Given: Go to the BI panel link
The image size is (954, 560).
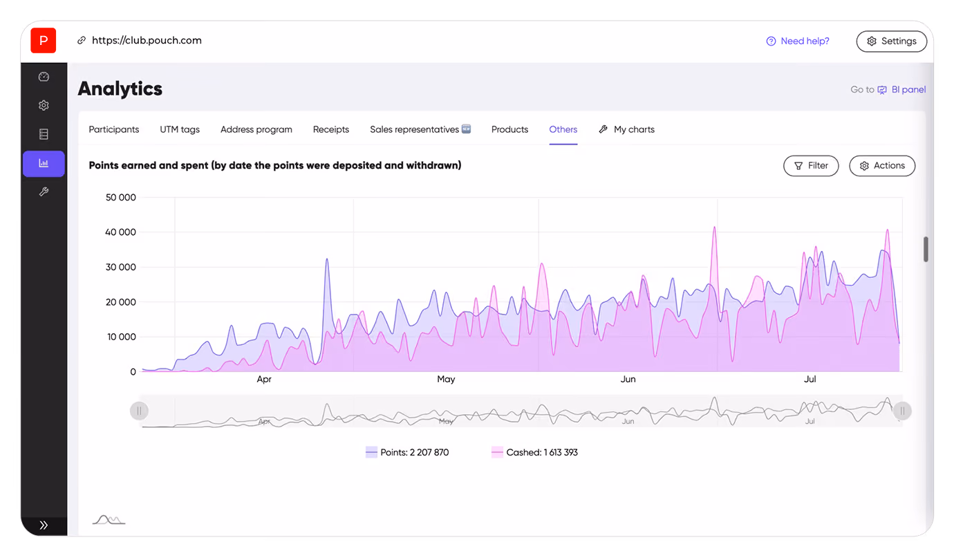Looking at the screenshot, I should click(908, 90).
